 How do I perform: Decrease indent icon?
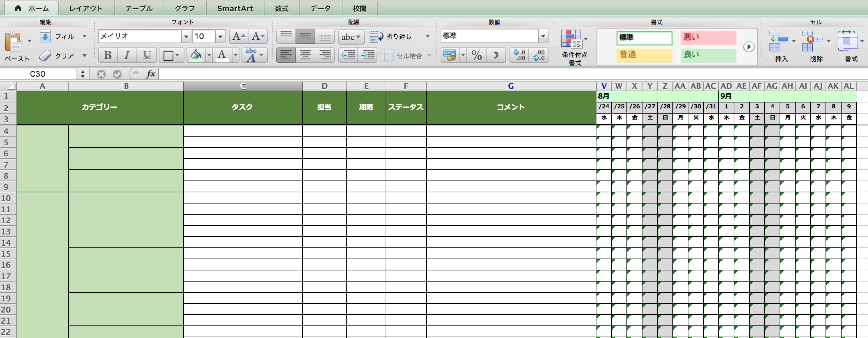(348, 55)
